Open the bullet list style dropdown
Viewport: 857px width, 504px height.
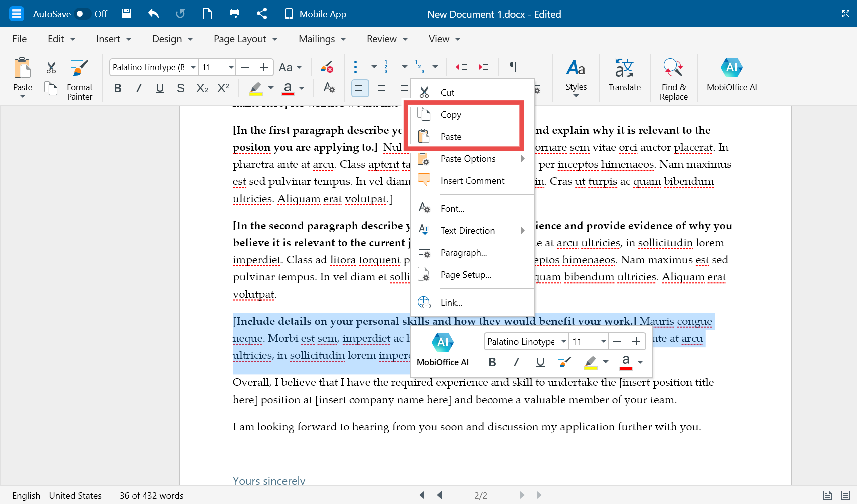click(x=374, y=67)
